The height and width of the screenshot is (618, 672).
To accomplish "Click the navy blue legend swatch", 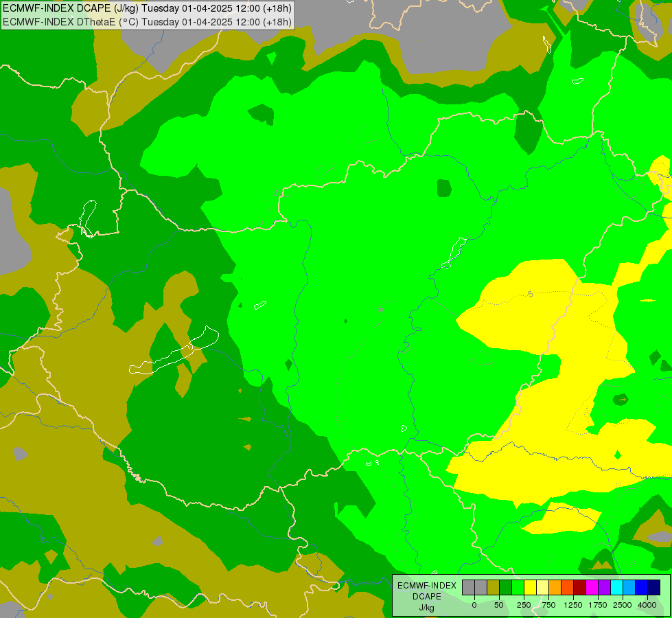I will pos(653,588).
